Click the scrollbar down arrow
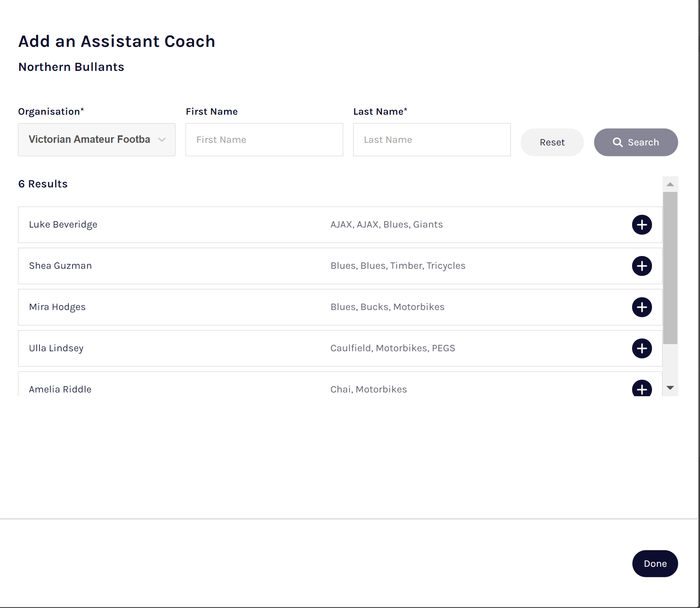Screen dimensions: 700x608 pyautogui.click(x=670, y=388)
